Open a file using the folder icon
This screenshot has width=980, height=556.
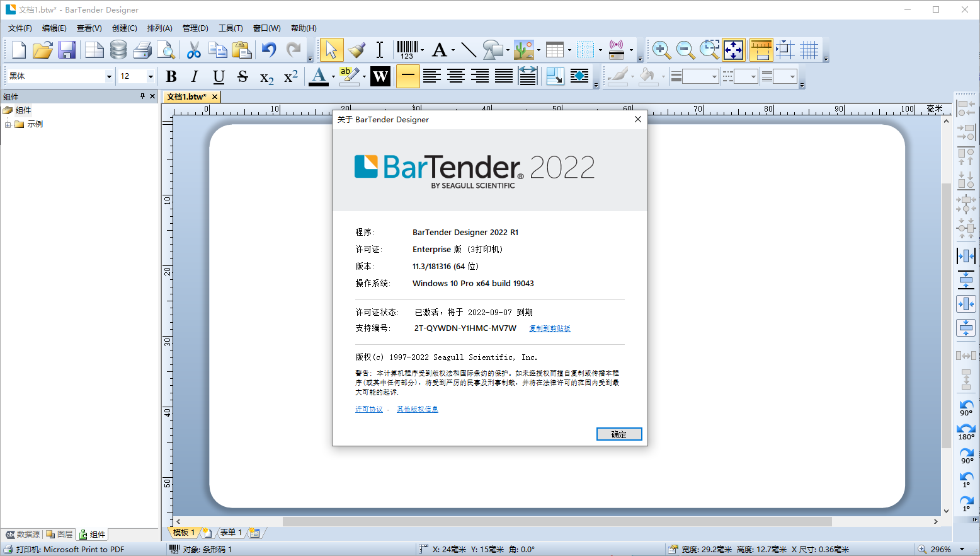(42, 50)
